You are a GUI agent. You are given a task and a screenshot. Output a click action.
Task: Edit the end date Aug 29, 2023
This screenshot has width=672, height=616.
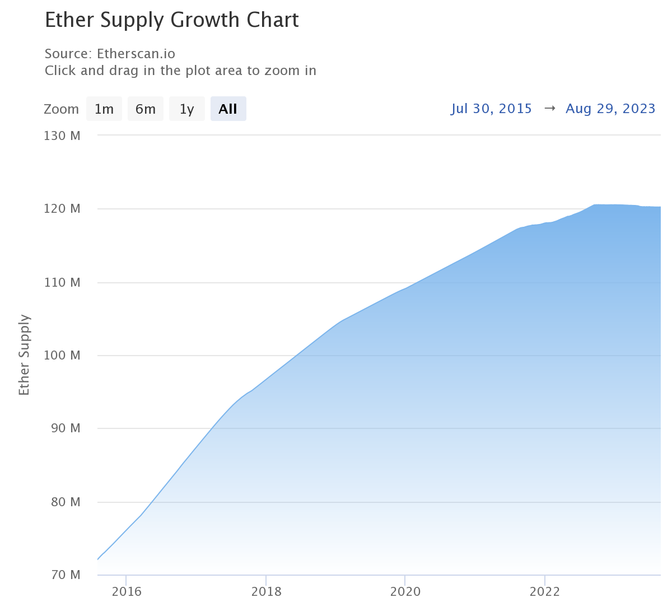610,109
